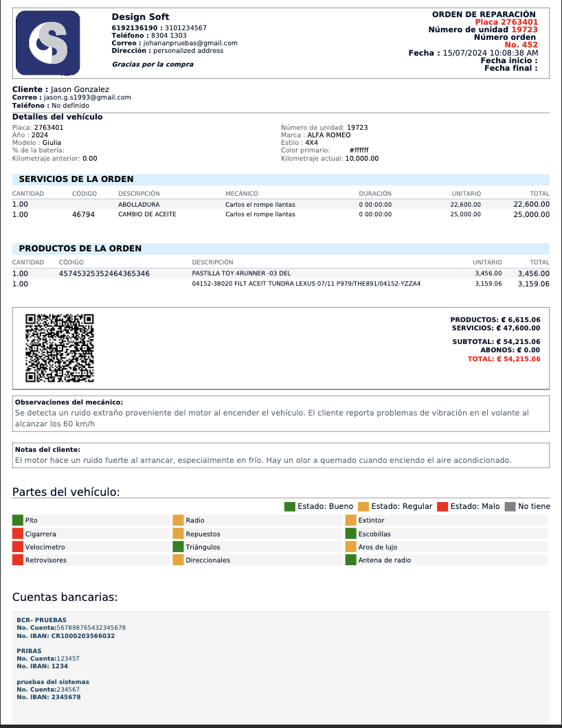Screen dimensions: 562x728
Task: Click the orange status square beside Extintor
Action: pos(350,520)
